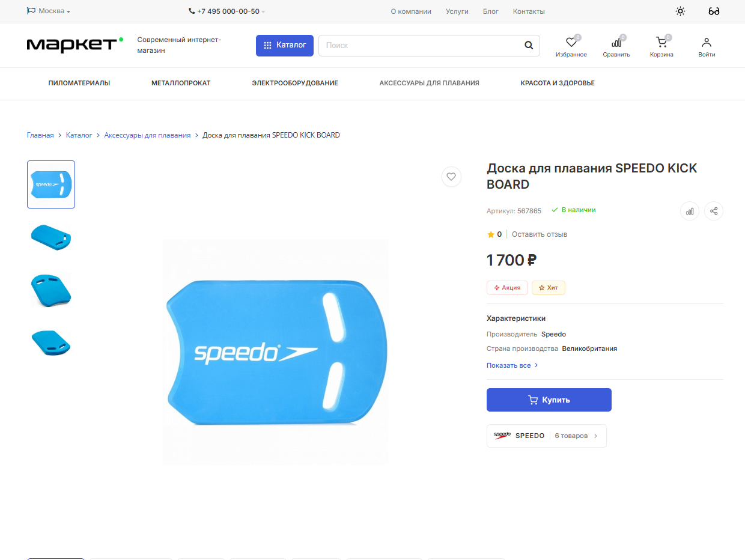Expand the Москва city selector
The width and height of the screenshot is (745, 560).
49,11
